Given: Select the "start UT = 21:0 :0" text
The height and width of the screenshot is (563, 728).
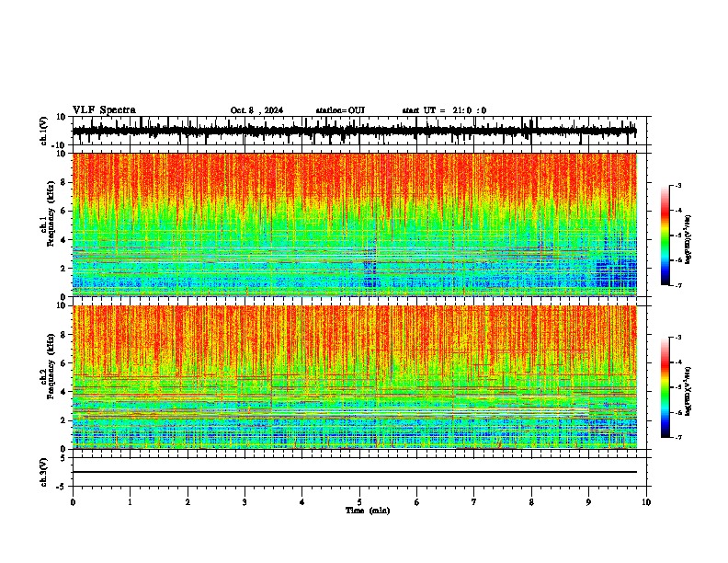Looking at the screenshot, I should pos(444,110).
